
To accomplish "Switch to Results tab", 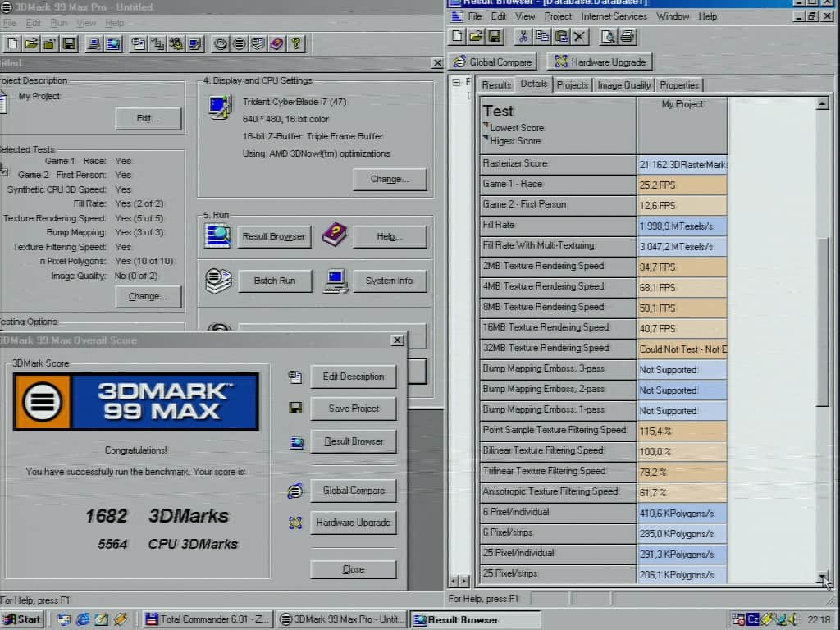I will [496, 85].
